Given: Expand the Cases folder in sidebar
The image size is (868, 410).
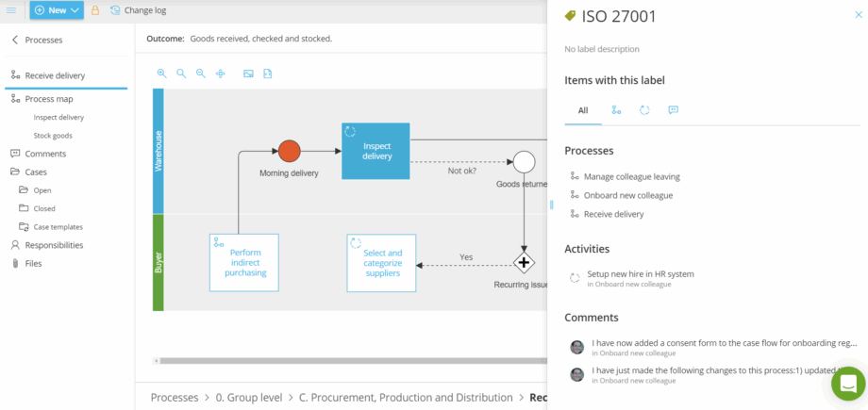Looking at the screenshot, I should [x=36, y=172].
